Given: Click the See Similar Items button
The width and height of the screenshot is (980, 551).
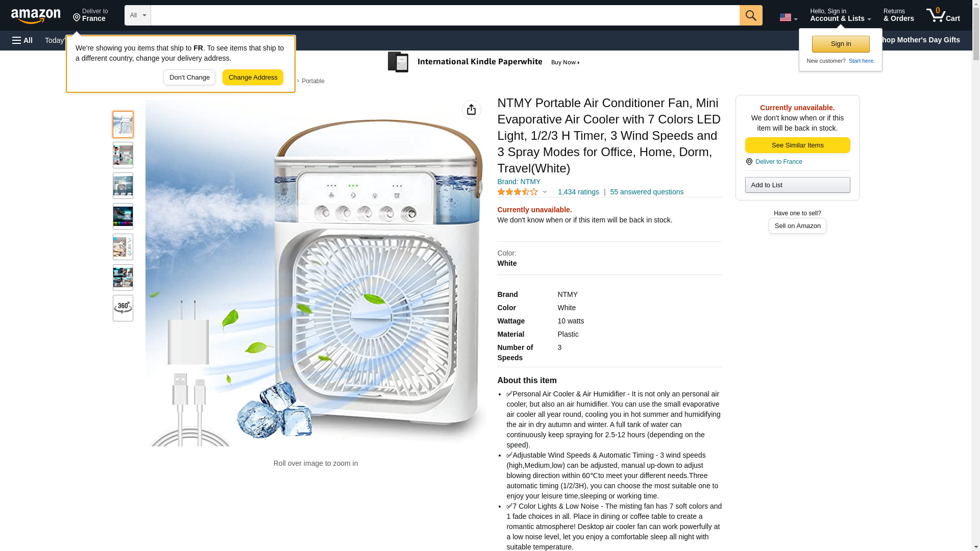Looking at the screenshot, I should [797, 145].
